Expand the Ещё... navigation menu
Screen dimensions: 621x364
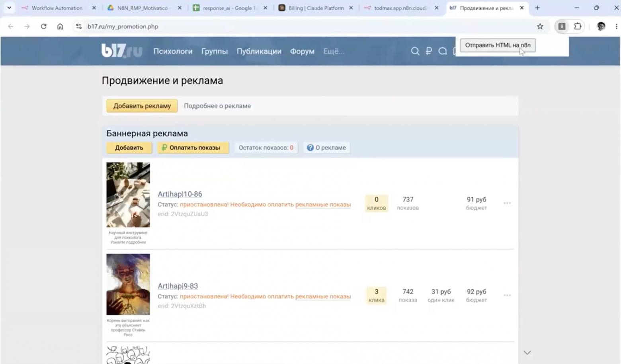[334, 51]
